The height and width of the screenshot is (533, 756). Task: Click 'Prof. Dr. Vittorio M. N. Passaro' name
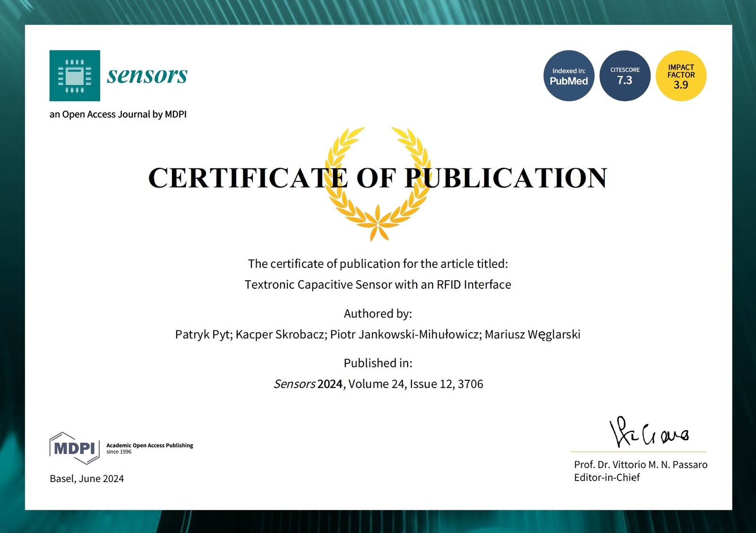(x=640, y=464)
